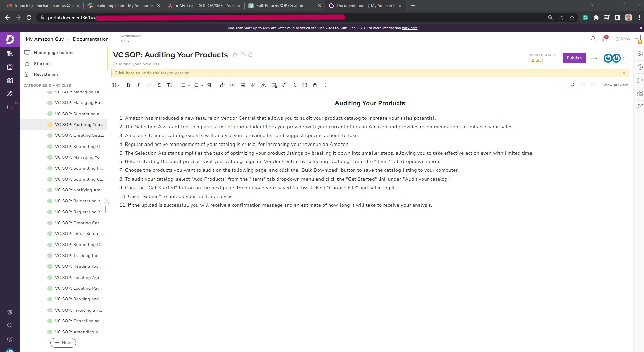644x352 pixels.
Task: Open portal search magnifier in header
Action: 593,39
